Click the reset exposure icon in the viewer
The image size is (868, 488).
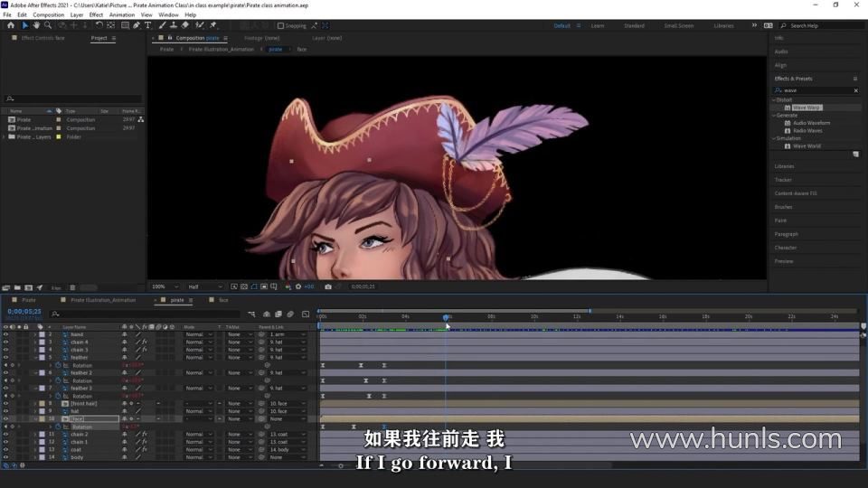coord(298,286)
